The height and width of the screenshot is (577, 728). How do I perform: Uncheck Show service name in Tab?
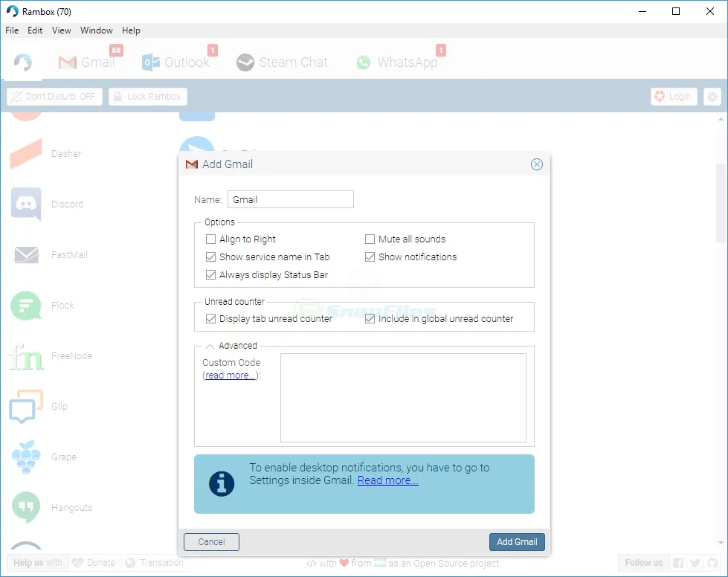pos(210,257)
